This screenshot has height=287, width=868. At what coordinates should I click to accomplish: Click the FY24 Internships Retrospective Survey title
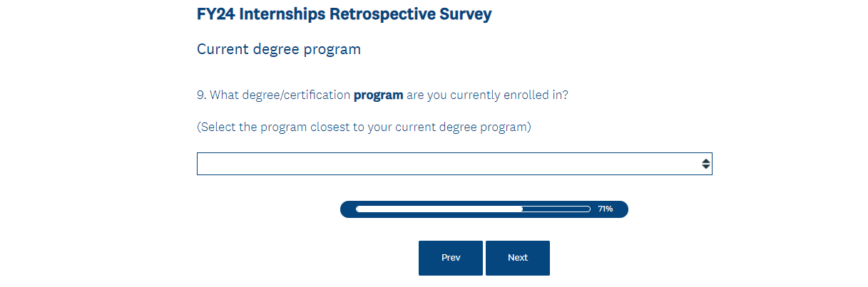coord(344,14)
